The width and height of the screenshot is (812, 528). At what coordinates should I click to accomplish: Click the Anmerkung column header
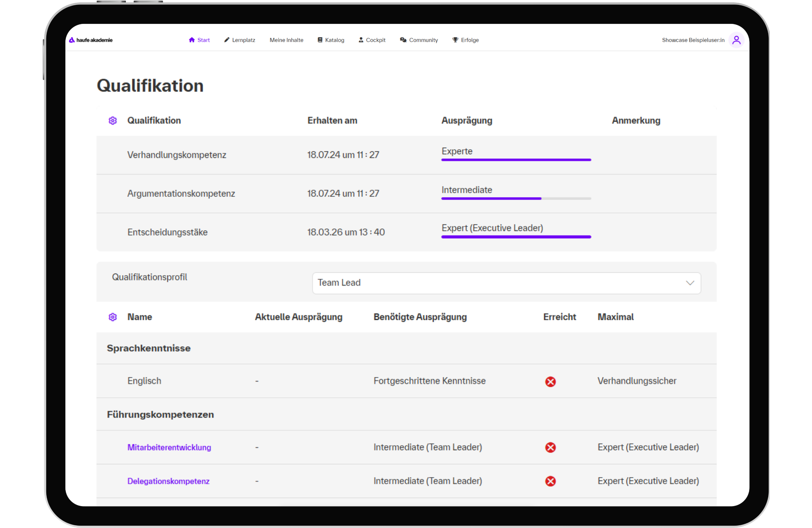click(x=636, y=121)
